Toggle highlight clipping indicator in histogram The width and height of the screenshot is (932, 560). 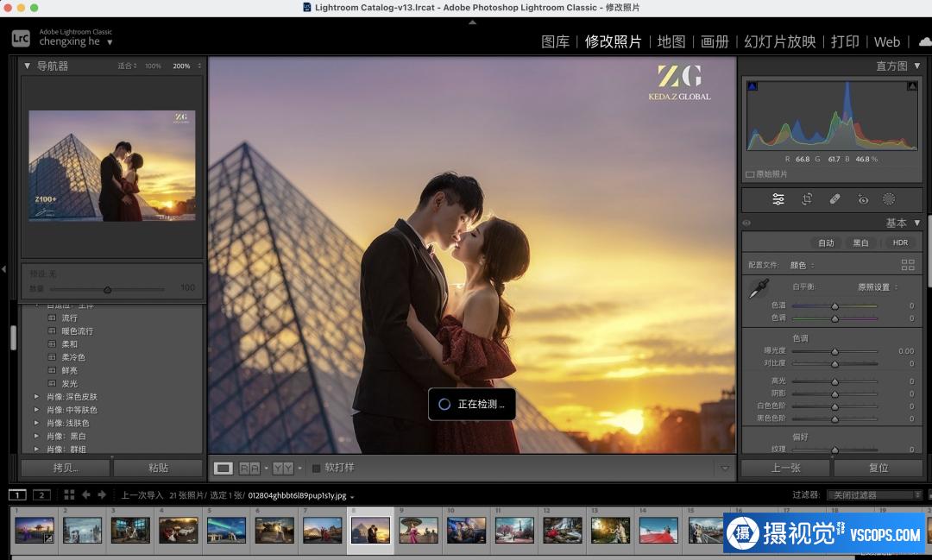point(912,86)
